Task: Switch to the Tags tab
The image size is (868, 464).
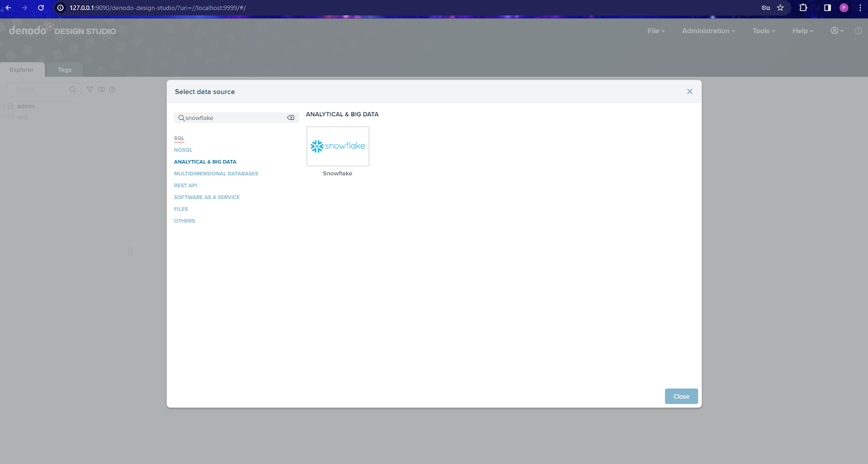Action: [x=65, y=70]
